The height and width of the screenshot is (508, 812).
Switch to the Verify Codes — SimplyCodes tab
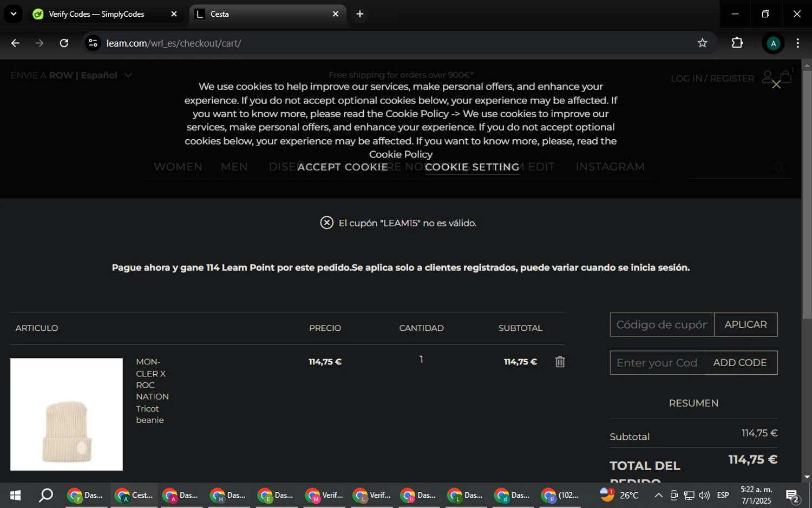[x=106, y=14]
